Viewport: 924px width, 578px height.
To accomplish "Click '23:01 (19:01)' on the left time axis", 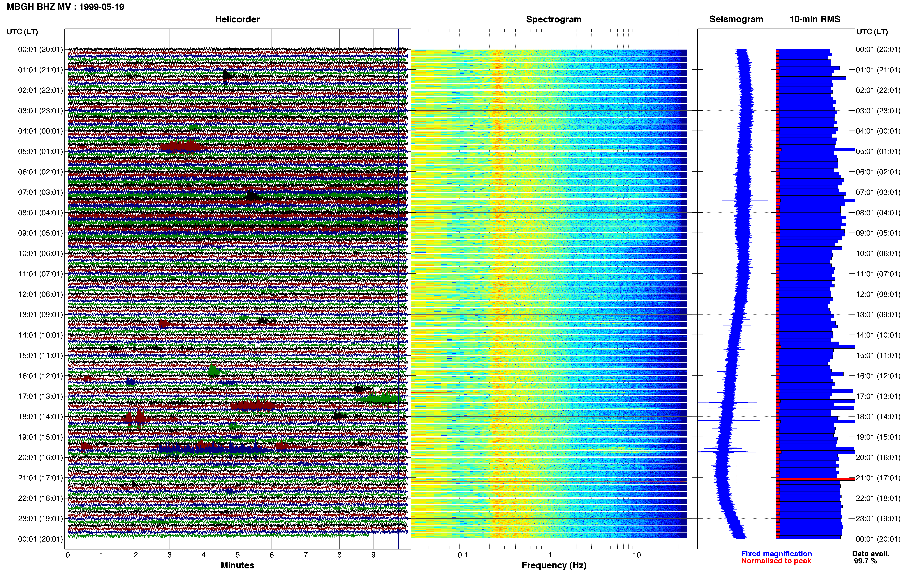I will 40,518.
